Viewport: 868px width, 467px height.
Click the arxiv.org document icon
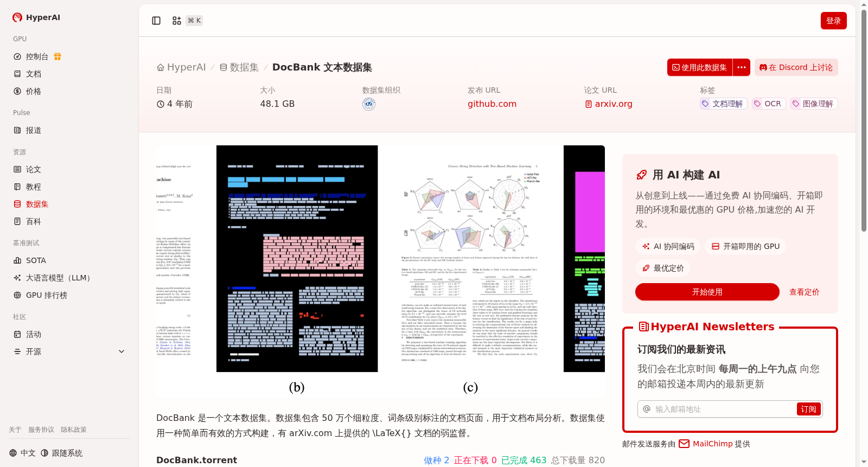(x=589, y=104)
